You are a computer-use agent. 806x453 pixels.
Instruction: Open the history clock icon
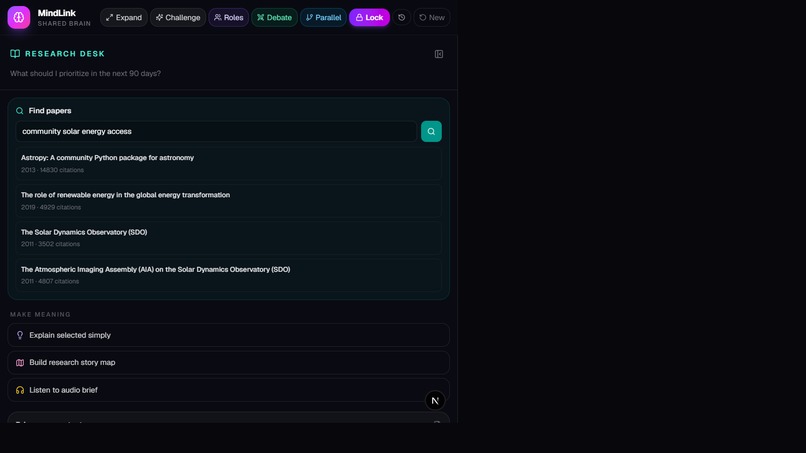(401, 17)
